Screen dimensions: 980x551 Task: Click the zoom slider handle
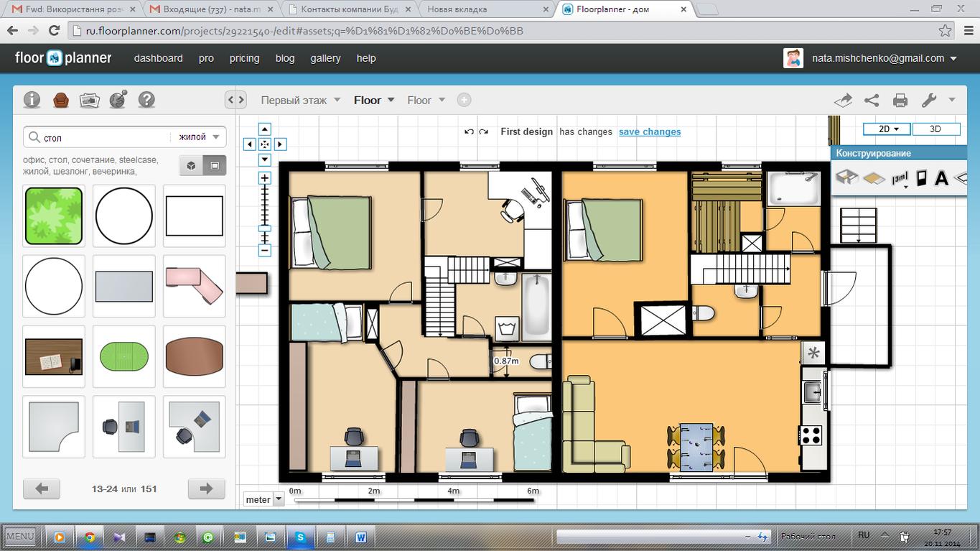[x=265, y=228]
